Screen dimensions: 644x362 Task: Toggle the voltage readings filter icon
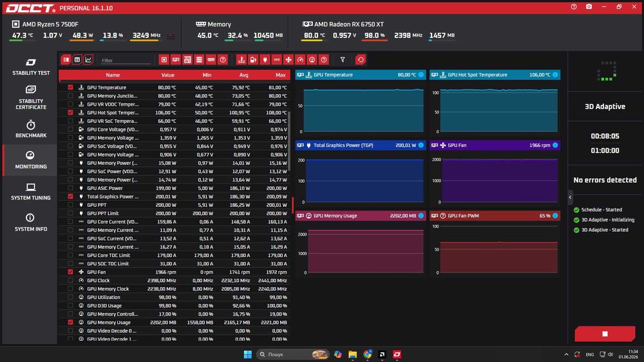pos(253,59)
